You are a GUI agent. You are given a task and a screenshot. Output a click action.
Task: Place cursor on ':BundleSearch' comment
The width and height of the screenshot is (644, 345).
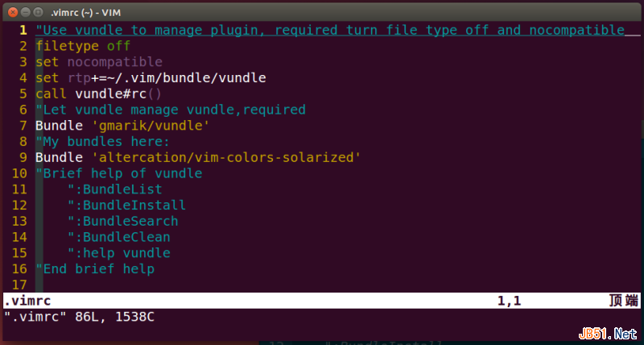[x=122, y=221]
